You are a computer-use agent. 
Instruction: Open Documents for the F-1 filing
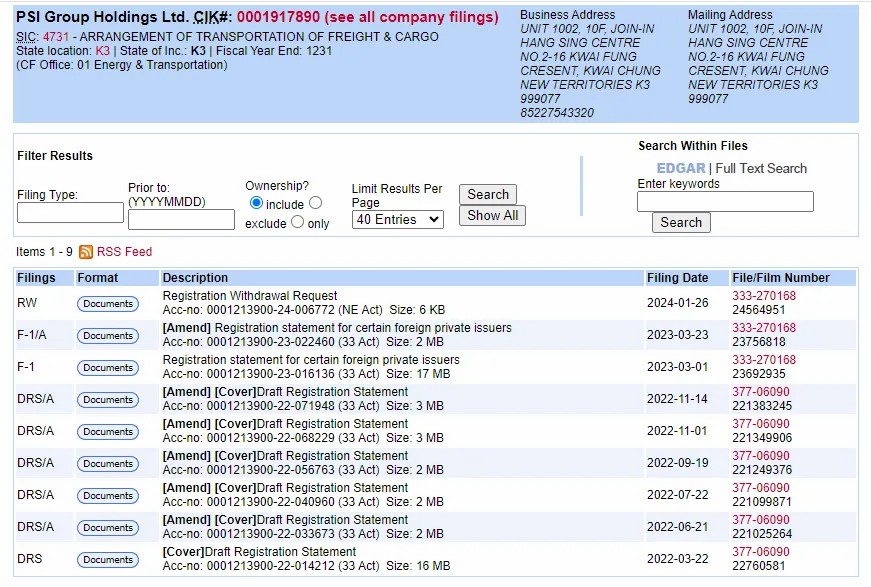point(108,368)
